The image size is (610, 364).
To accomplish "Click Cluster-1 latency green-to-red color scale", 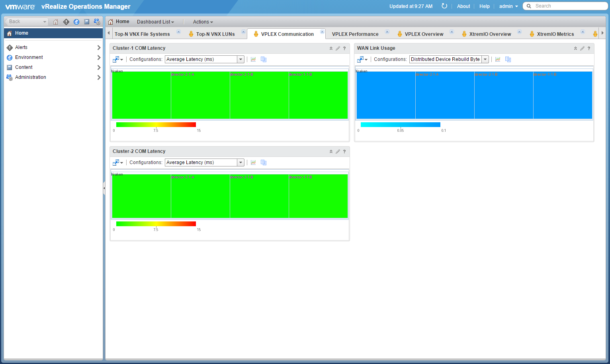I will pyautogui.click(x=156, y=125).
